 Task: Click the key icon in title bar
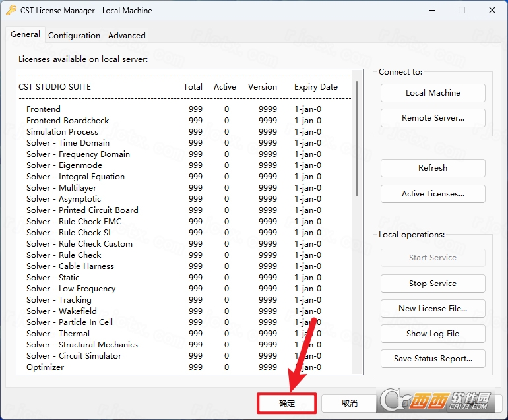pyautogui.click(x=11, y=11)
